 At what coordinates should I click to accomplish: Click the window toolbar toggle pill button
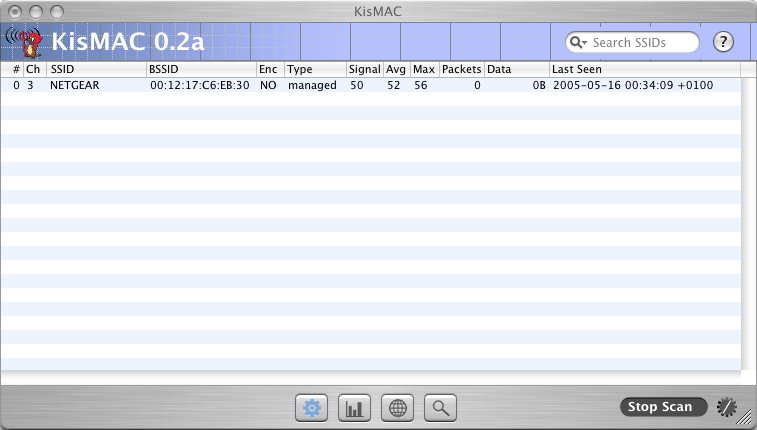[x=738, y=10]
